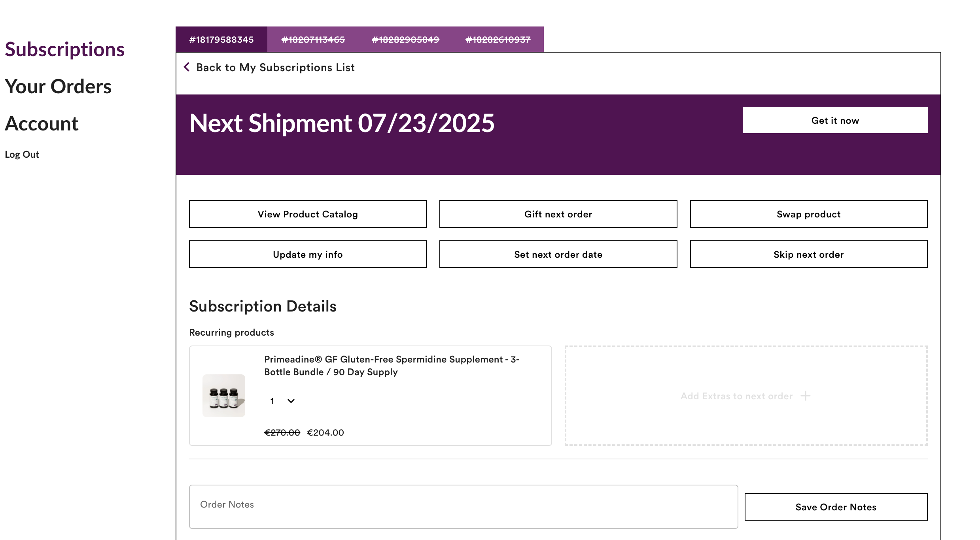Open the product quantity dropdown

(282, 401)
